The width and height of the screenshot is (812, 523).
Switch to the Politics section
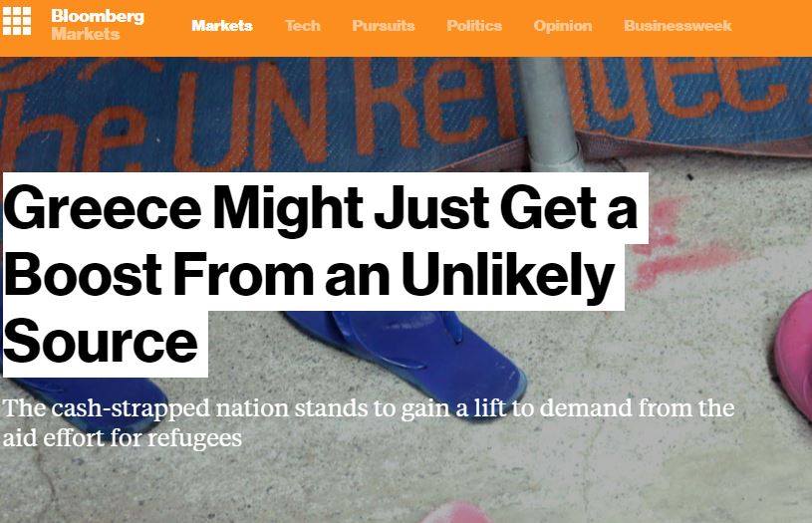pos(474,25)
